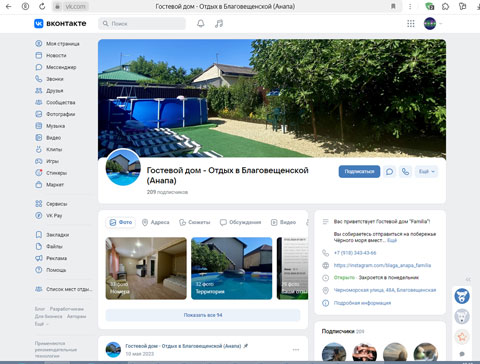Select the Видео tab in group
Viewport: 480px width, 364px height.
(283, 222)
